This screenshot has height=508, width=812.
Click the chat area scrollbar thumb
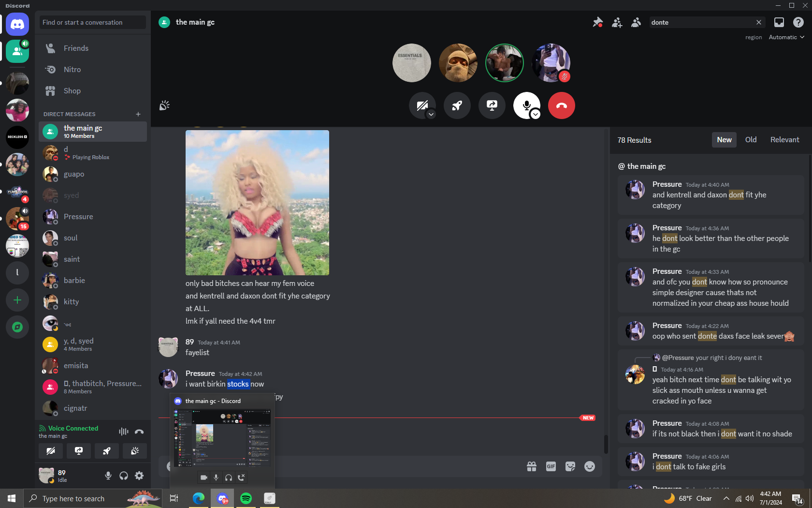pyautogui.click(x=606, y=444)
